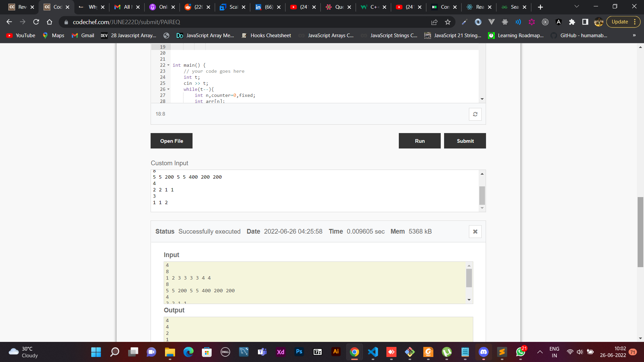Click the share page icon in address bar
Image resolution: width=644 pixels, height=362 pixels.
(434, 22)
